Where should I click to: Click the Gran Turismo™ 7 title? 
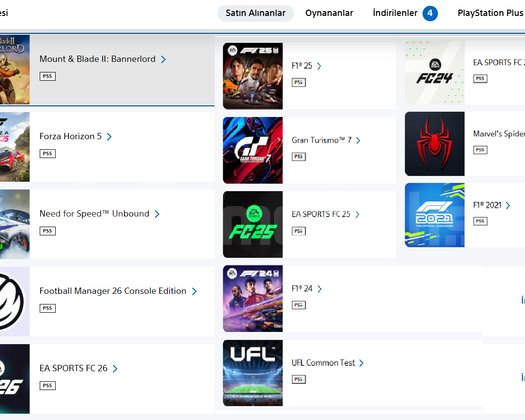tap(321, 140)
